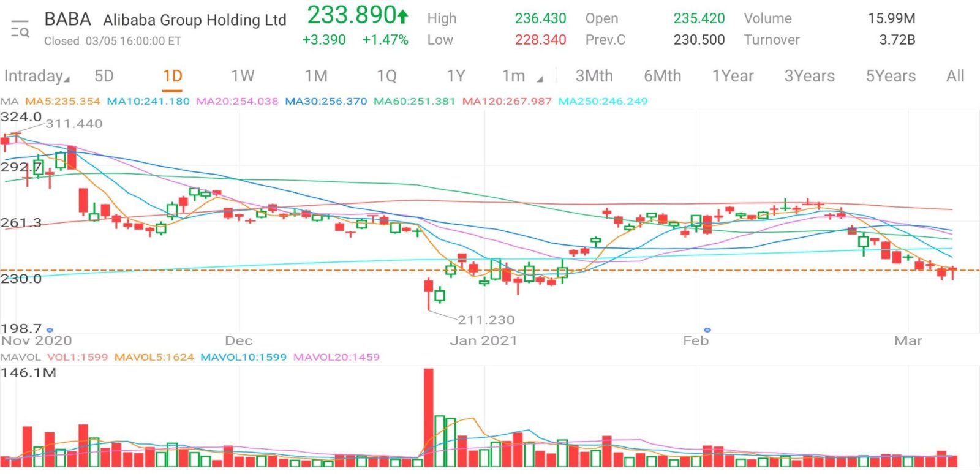
Task: Click the 230.0 price axis label
Action: coord(21,279)
